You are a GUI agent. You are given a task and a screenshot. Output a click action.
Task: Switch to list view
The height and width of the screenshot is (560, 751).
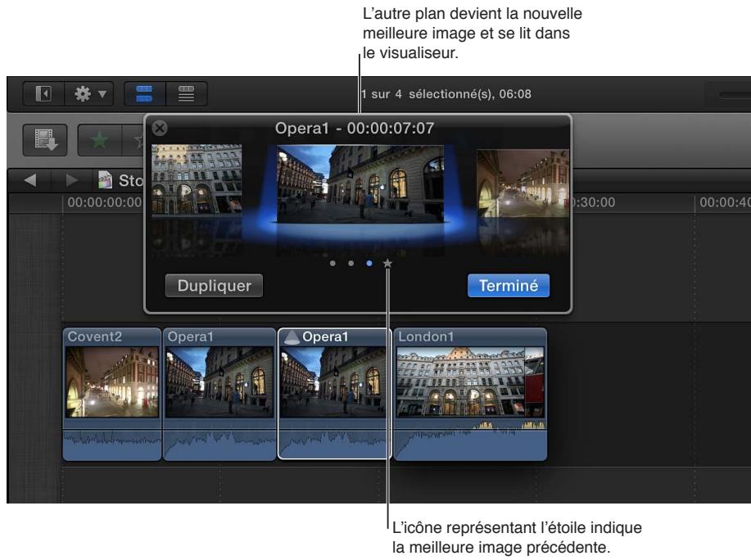186,93
